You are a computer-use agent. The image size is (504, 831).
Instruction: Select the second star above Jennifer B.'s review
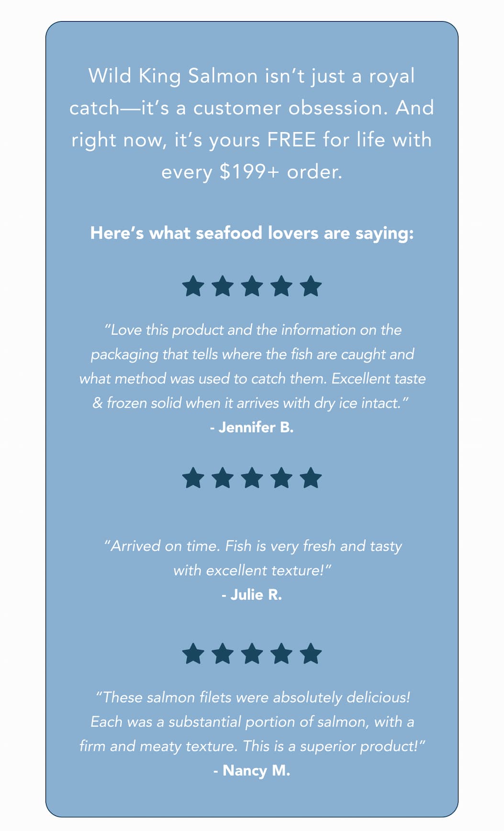pos(223,286)
